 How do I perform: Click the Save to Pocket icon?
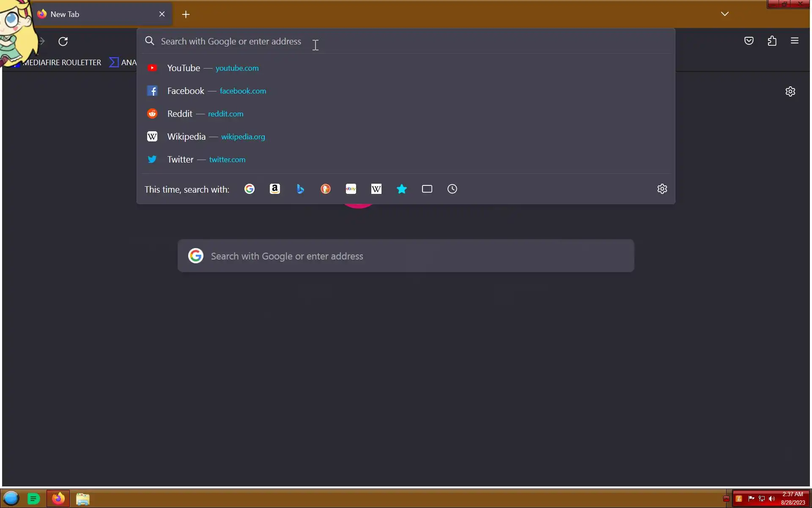pos(749,41)
